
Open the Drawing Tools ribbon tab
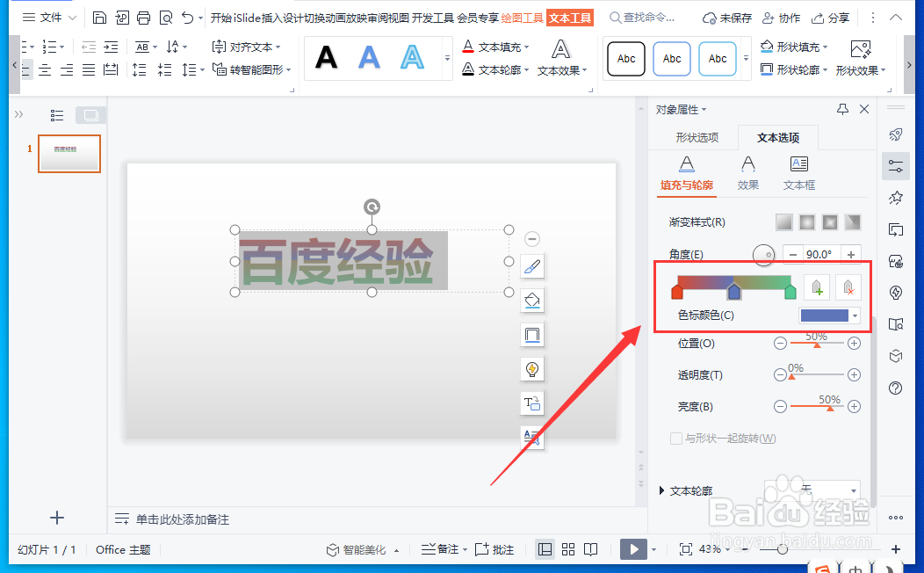pos(522,18)
